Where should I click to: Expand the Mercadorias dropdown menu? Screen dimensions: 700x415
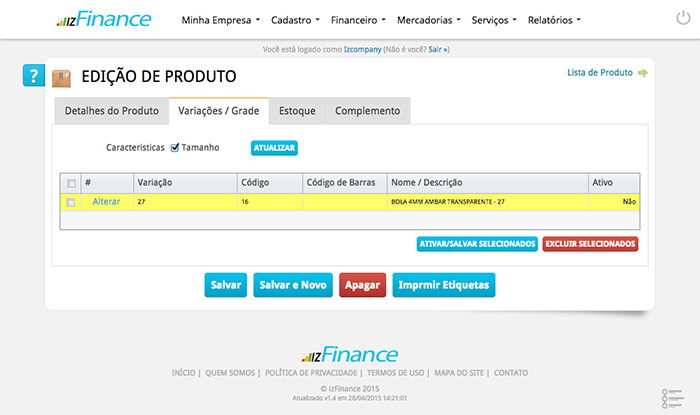(429, 20)
